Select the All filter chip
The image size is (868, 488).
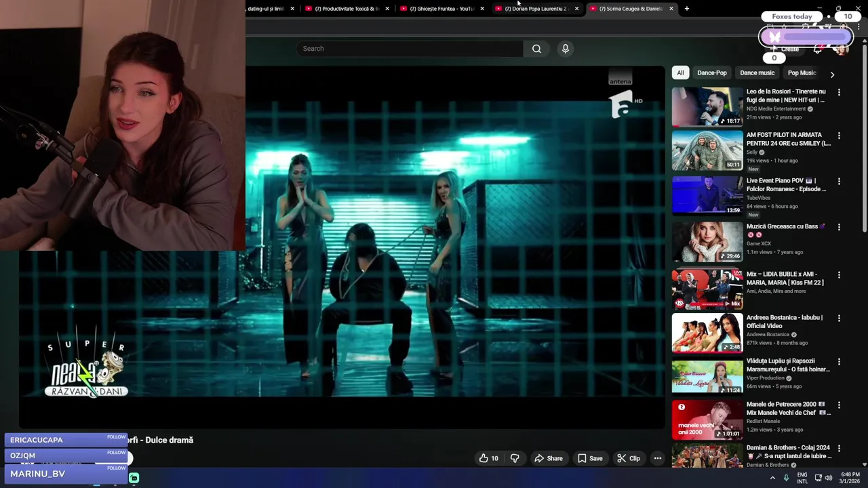coord(680,73)
